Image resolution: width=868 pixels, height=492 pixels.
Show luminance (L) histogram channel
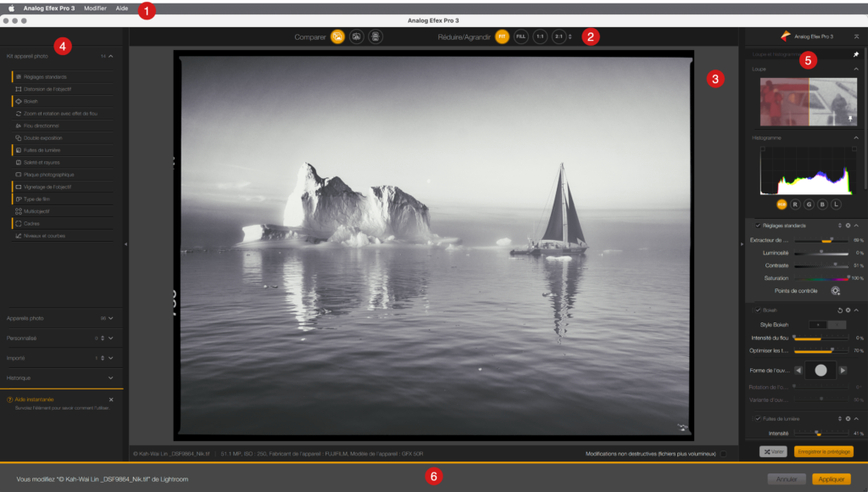[x=836, y=204]
